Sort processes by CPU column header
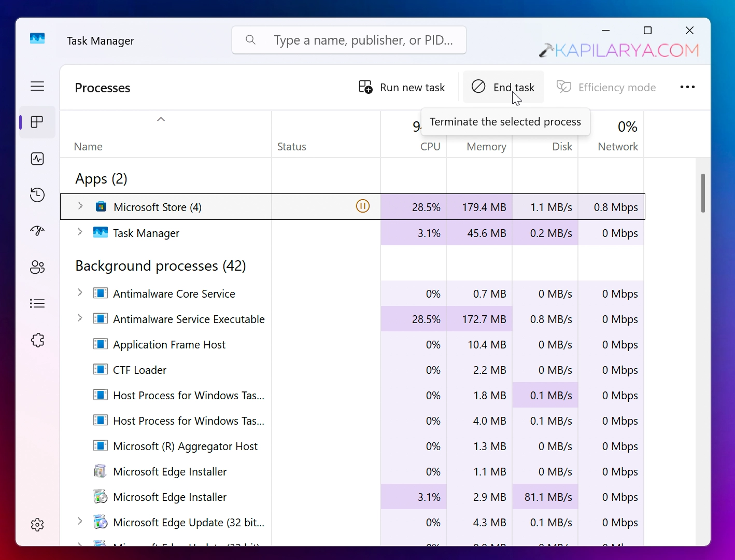 click(430, 147)
